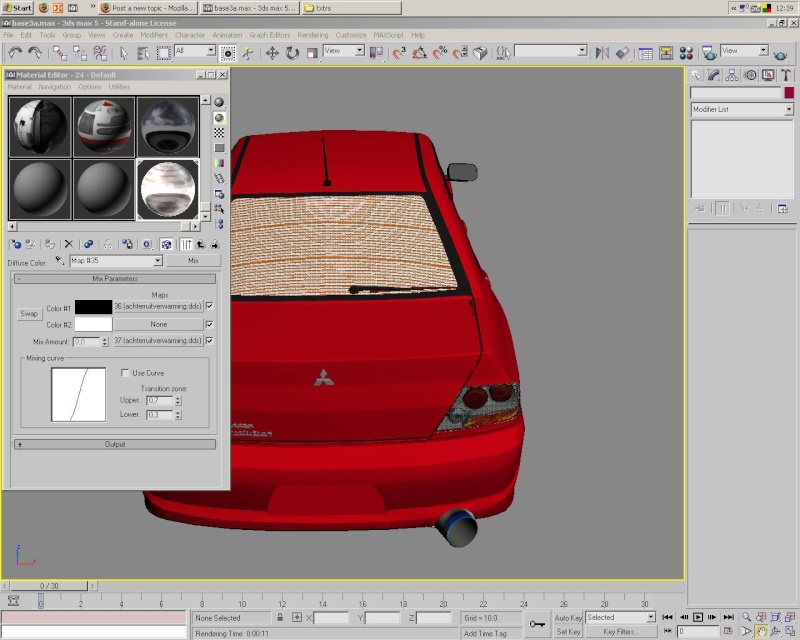The image size is (800, 640).
Task: Click the Play Animation button
Action: point(697,618)
